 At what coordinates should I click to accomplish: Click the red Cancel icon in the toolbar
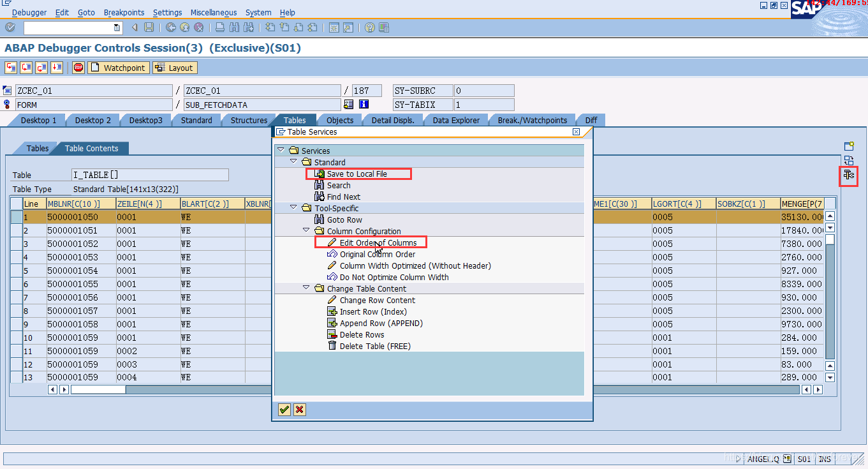pos(199,27)
